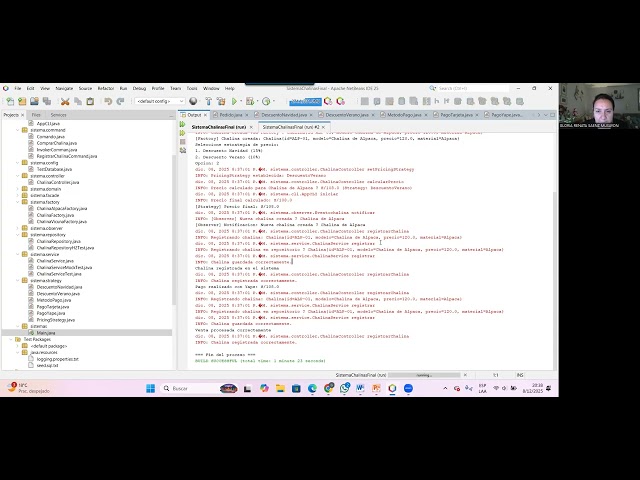Screen dimensions: 640x480
Task: Select the SistemaChalinasFinal (run) #2 output tab
Action: 292,127
